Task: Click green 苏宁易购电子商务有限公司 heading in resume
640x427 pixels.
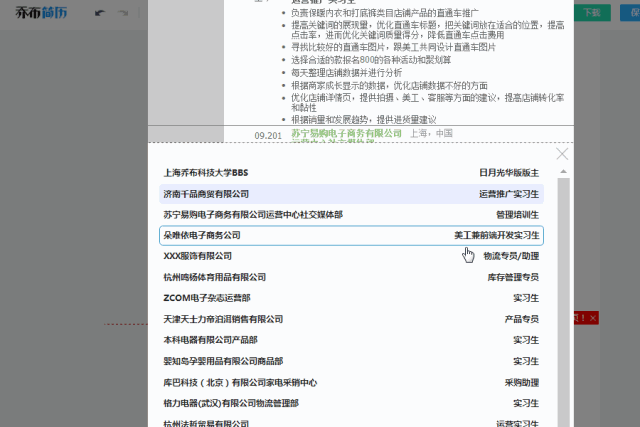Action: (x=346, y=133)
